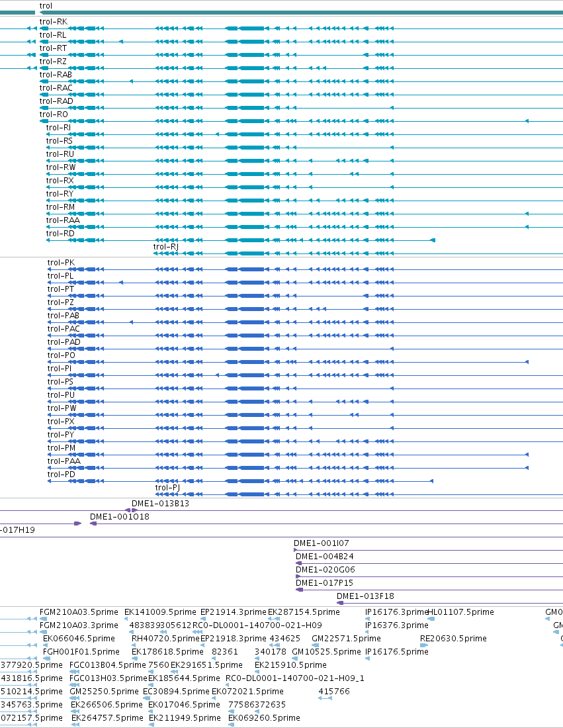The height and width of the screenshot is (728, 563).
Task: Select the DME1-013B13 clone label
Action: (160, 504)
